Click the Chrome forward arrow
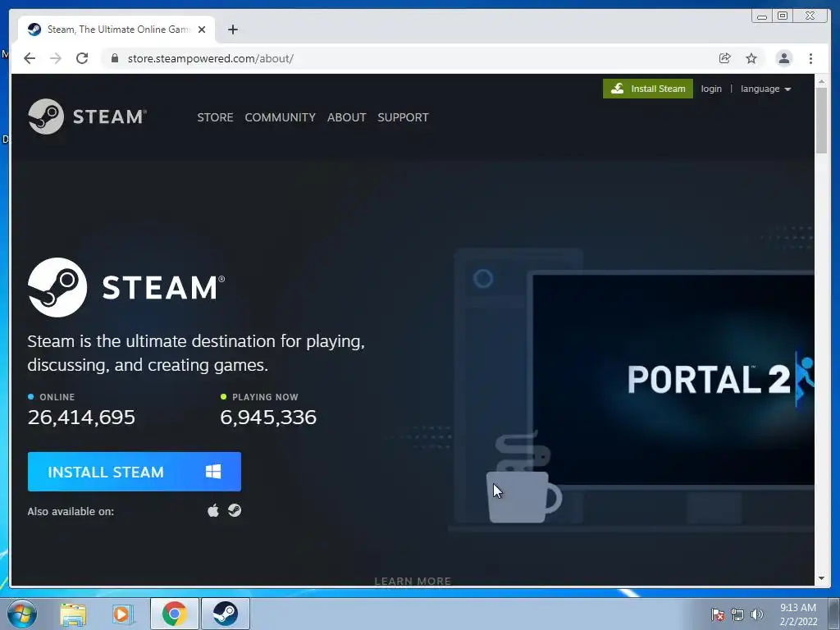 click(56, 58)
